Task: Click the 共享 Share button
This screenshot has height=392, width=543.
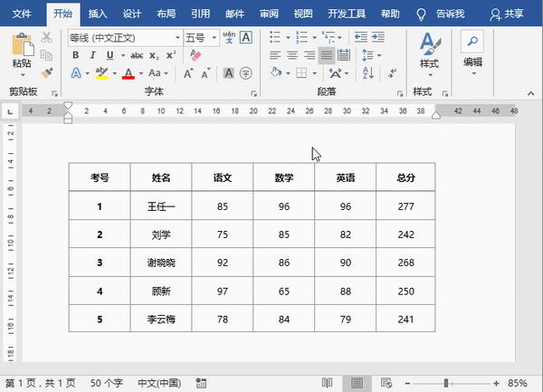Action: 507,14
